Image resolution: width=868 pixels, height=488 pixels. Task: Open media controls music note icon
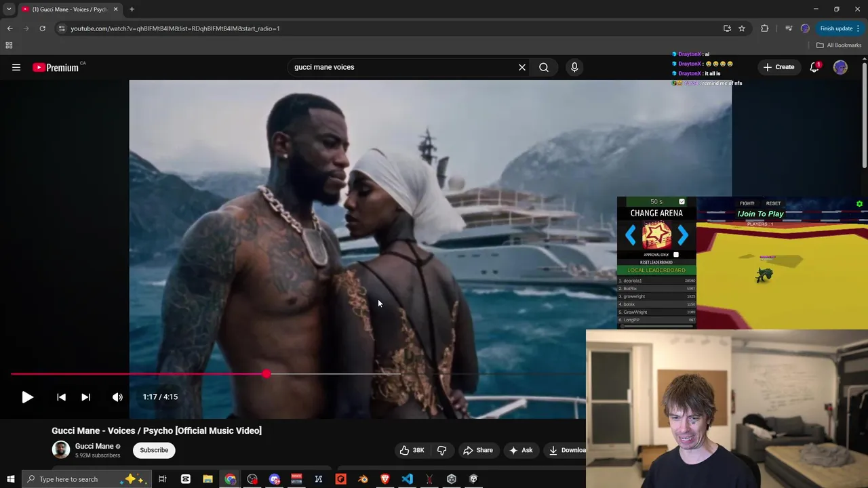[789, 28]
